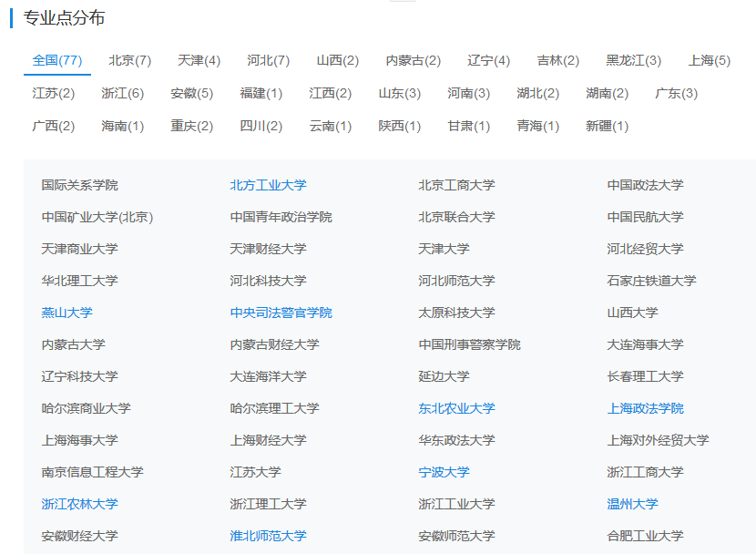
Task: Select the 湖南(2) tab
Action: tap(607, 94)
